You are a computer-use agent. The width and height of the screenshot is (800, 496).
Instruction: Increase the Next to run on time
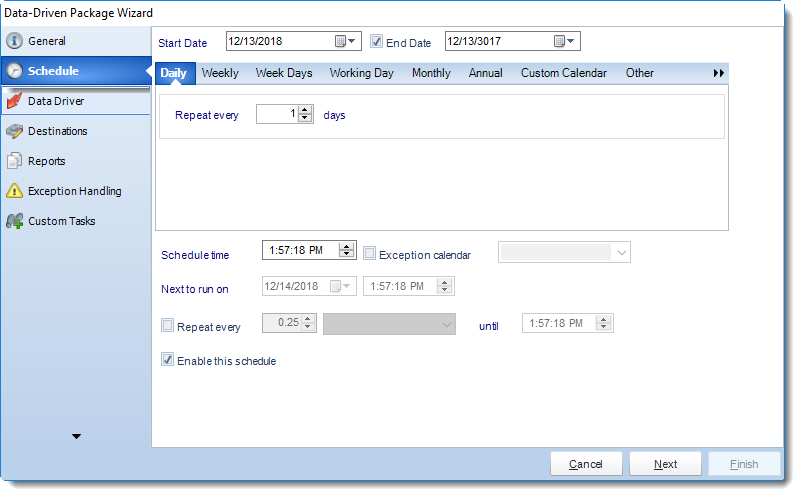coord(444,283)
